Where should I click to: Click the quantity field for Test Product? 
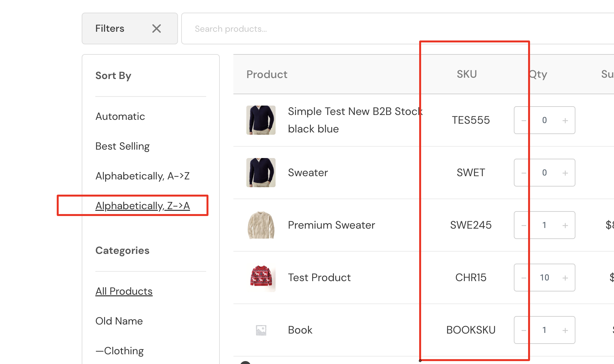545,278
